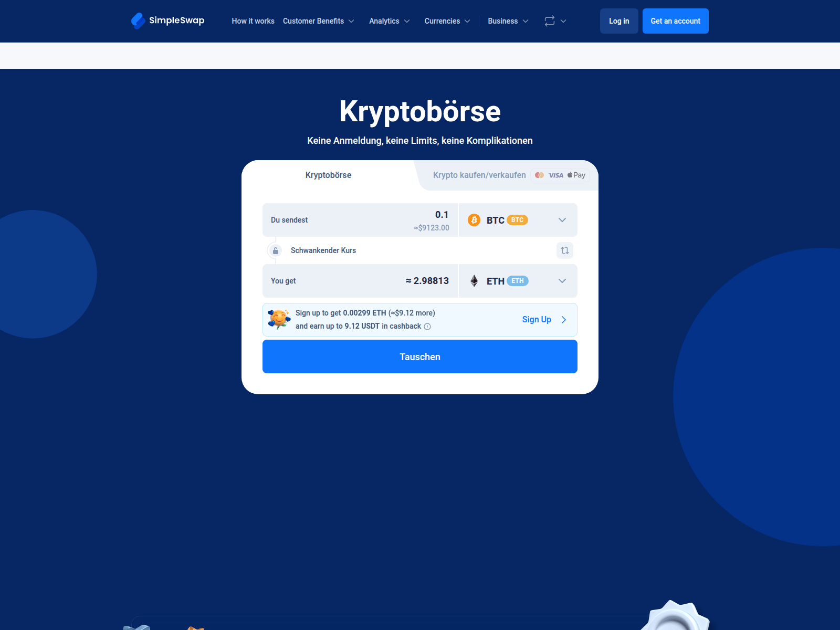The height and width of the screenshot is (630, 840).
Task: Click the smiling mascot icon in signup banner
Action: click(279, 319)
